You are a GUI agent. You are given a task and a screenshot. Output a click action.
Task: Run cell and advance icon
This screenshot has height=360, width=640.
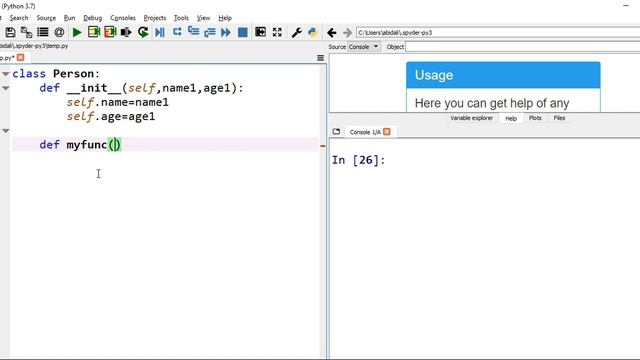110,32
